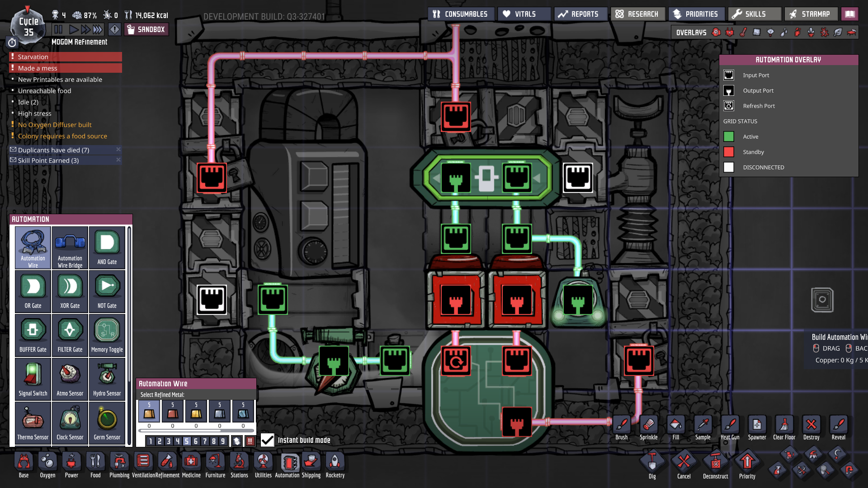Select Automation Wire Bridge
Screen dimensions: 868x488
pos(70,247)
